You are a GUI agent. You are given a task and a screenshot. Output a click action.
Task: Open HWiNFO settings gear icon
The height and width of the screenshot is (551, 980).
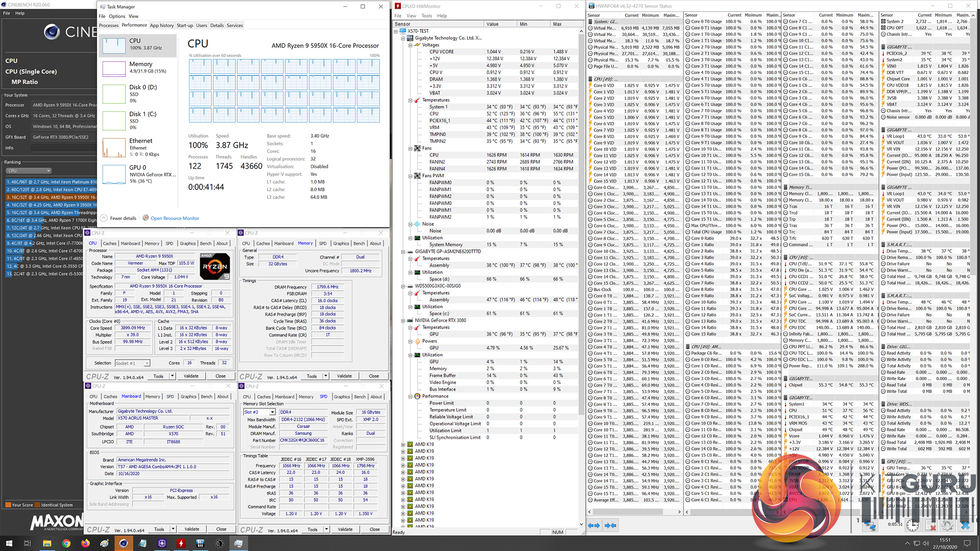pos(947,525)
